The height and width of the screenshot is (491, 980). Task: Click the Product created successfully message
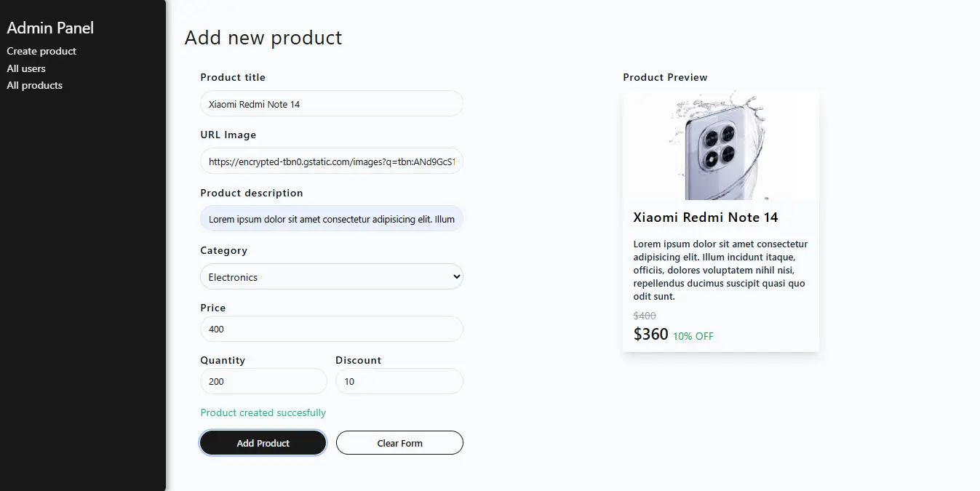tap(263, 412)
